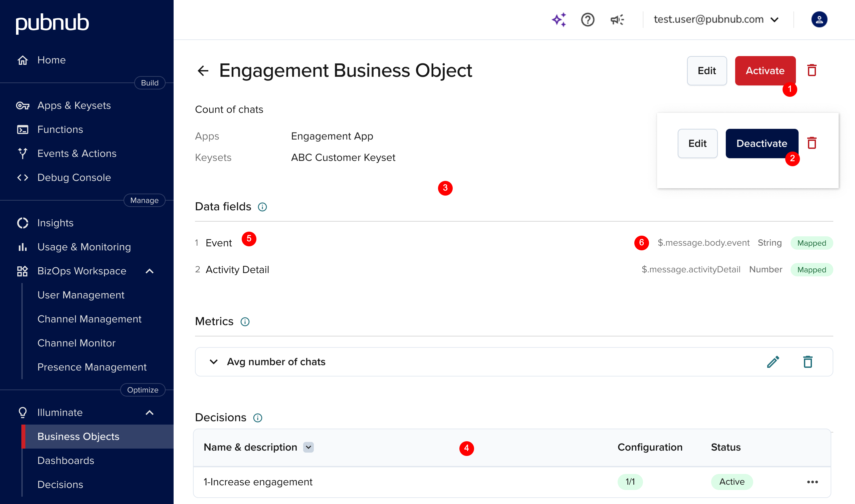
Task: Collapse the BizOps Workspace menu section
Action: (150, 271)
